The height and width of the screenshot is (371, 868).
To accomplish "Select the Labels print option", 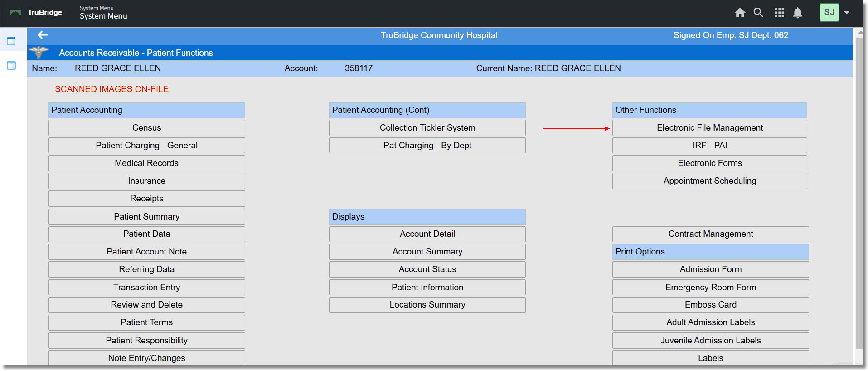I will [x=711, y=358].
